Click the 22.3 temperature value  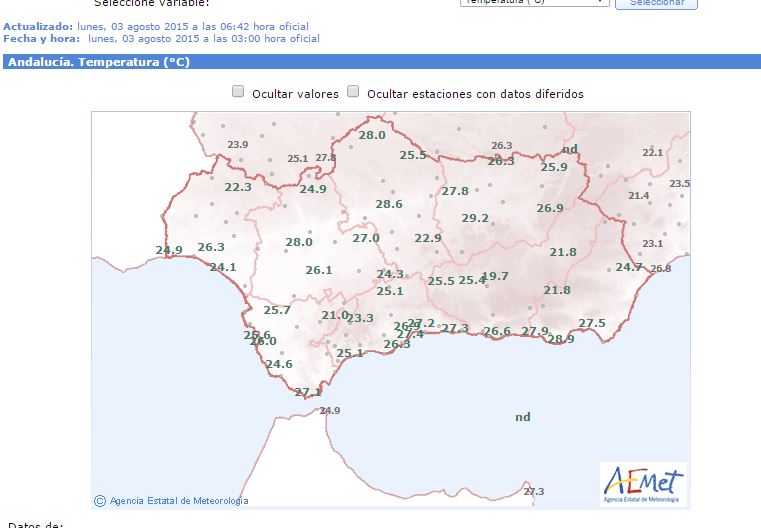[238, 187]
